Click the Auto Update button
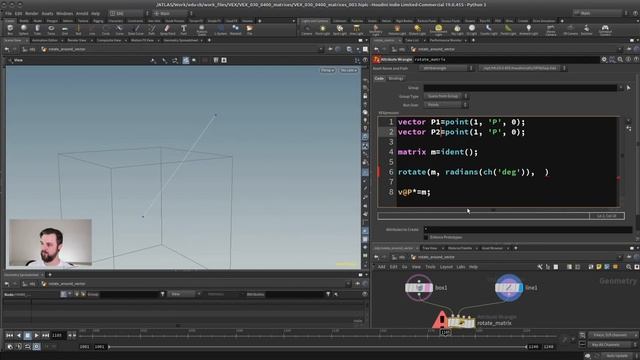This screenshot has height=360, width=640. pos(617,356)
